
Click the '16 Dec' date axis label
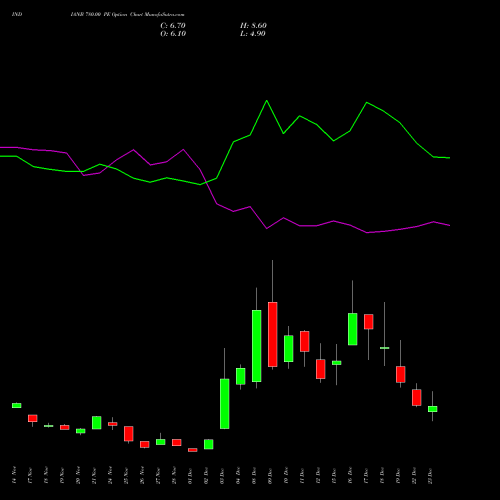point(350,476)
